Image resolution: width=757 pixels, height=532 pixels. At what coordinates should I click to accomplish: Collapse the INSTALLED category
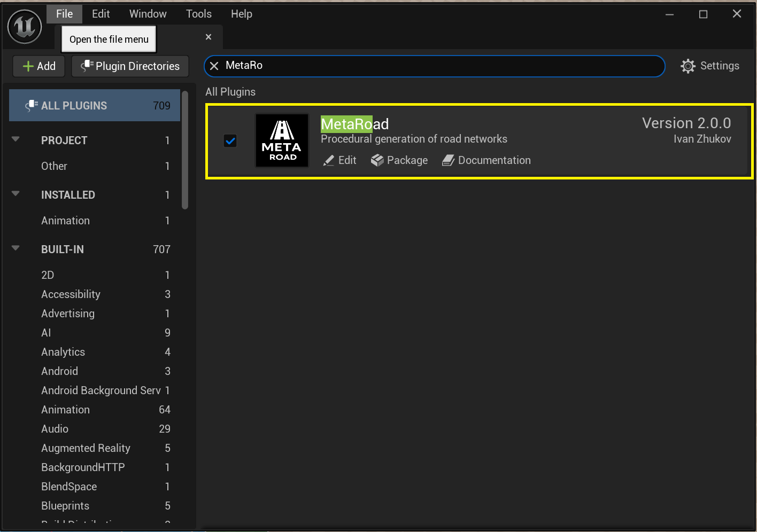coord(16,194)
